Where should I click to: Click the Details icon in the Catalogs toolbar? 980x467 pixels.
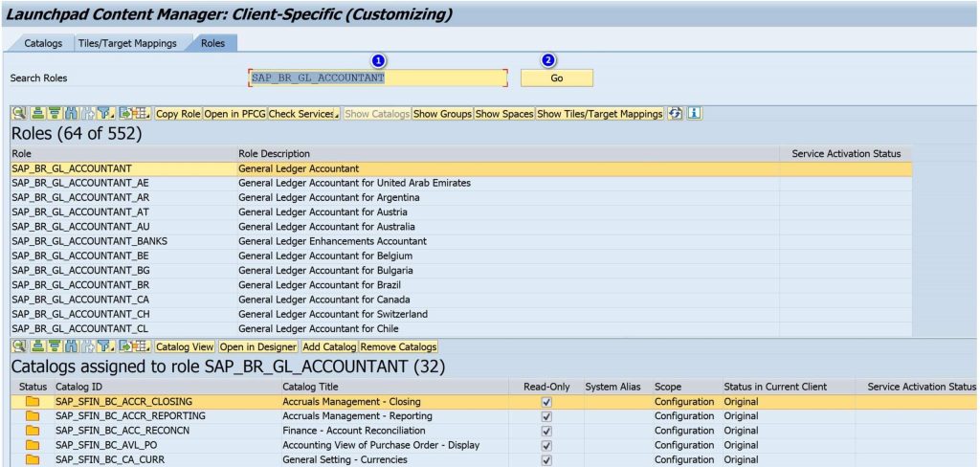[x=19, y=346]
